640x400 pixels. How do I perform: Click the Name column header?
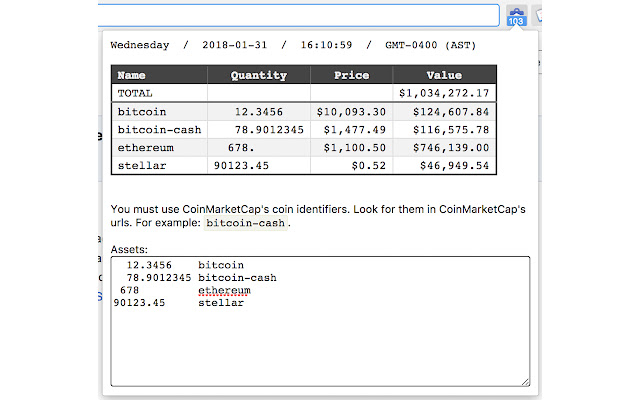[x=159, y=75]
